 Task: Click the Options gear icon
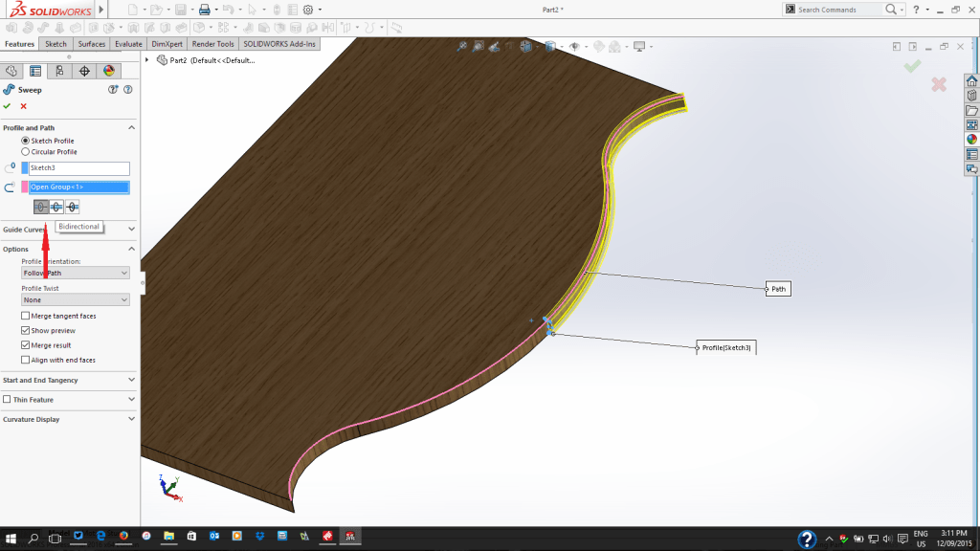point(307,10)
